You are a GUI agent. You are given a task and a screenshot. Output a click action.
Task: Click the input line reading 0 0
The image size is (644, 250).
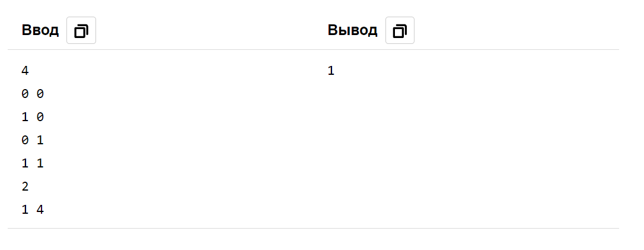click(x=33, y=94)
